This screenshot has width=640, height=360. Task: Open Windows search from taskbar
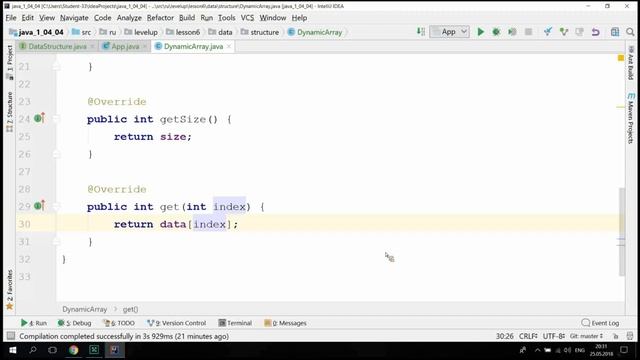tap(33, 350)
